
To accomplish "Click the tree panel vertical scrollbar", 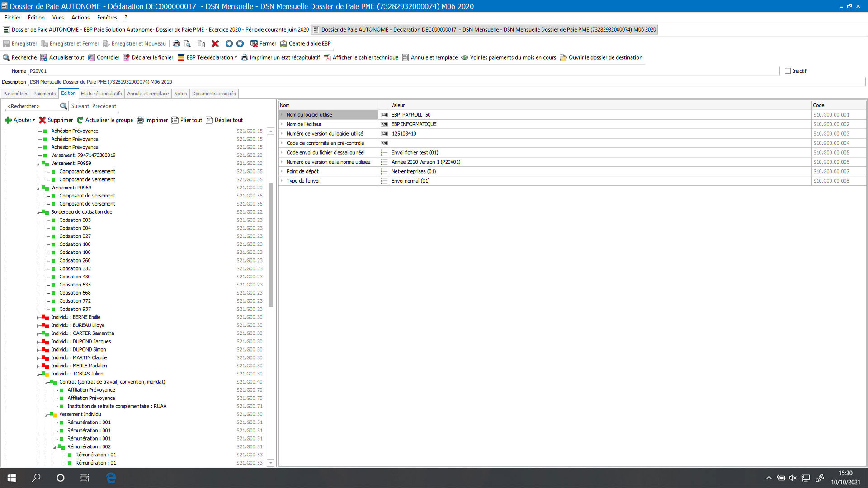I will point(271,245).
